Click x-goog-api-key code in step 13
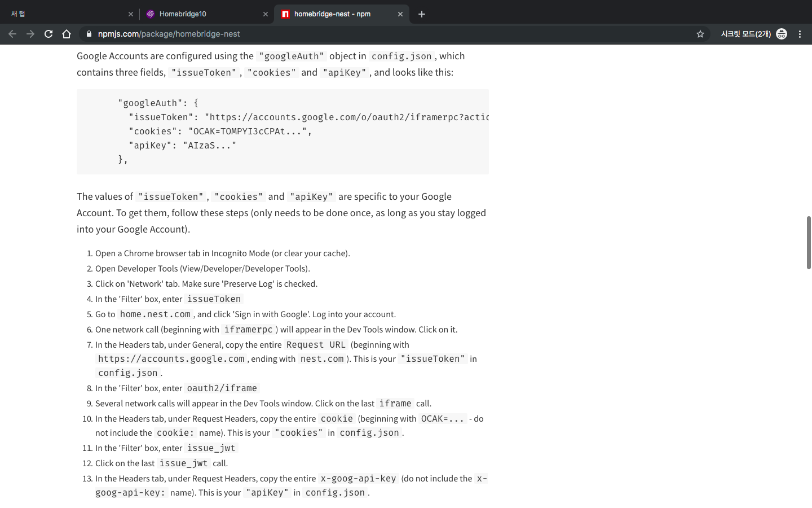The image size is (812, 508). coord(359,479)
